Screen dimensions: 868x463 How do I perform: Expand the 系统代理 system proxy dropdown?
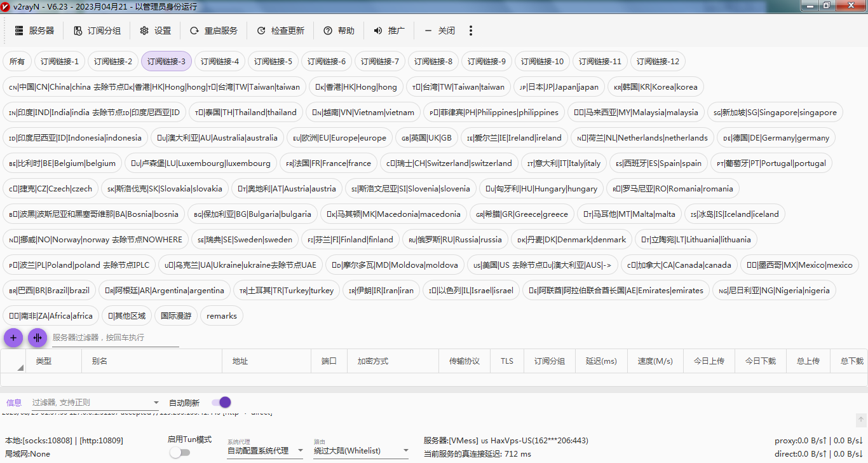tap(300, 451)
